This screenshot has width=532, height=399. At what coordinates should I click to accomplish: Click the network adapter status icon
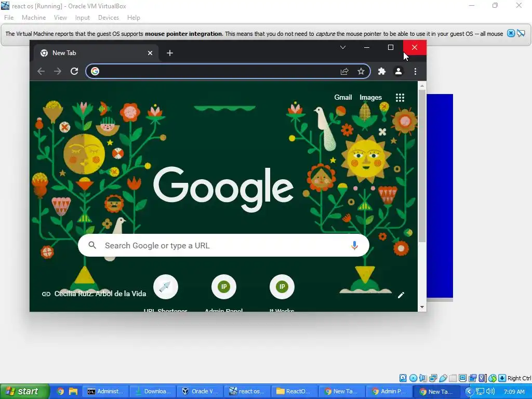click(433, 378)
